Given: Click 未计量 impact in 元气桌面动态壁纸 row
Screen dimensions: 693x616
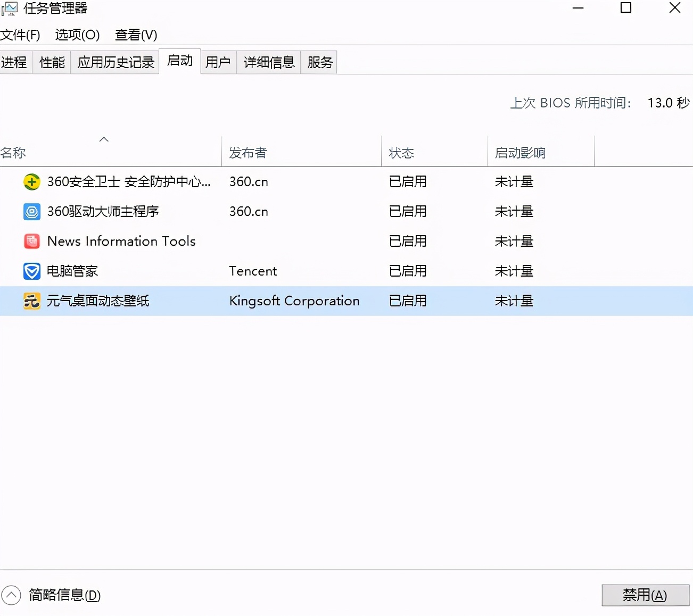Looking at the screenshot, I should [x=514, y=301].
